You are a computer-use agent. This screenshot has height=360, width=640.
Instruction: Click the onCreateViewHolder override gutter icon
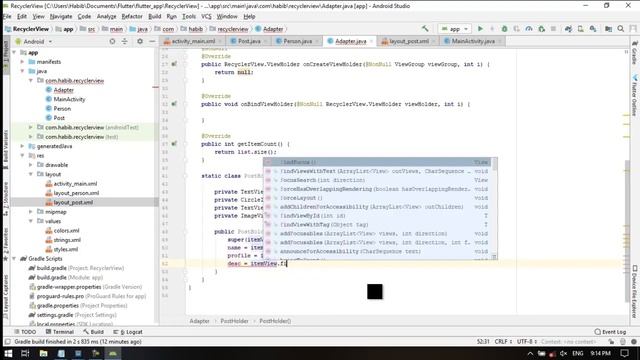click(174, 64)
